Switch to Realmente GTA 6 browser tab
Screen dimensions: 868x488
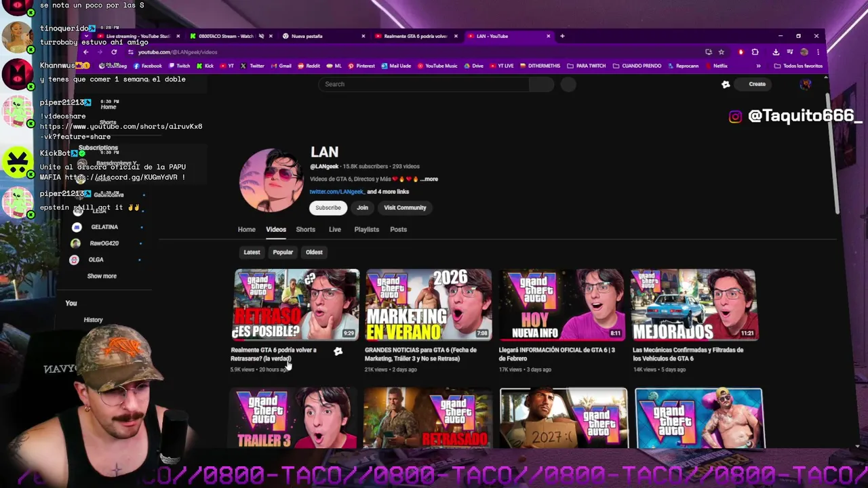[415, 36]
